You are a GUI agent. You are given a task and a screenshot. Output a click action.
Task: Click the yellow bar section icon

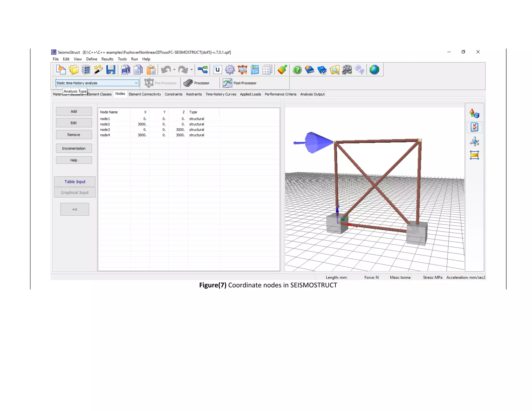474,155
